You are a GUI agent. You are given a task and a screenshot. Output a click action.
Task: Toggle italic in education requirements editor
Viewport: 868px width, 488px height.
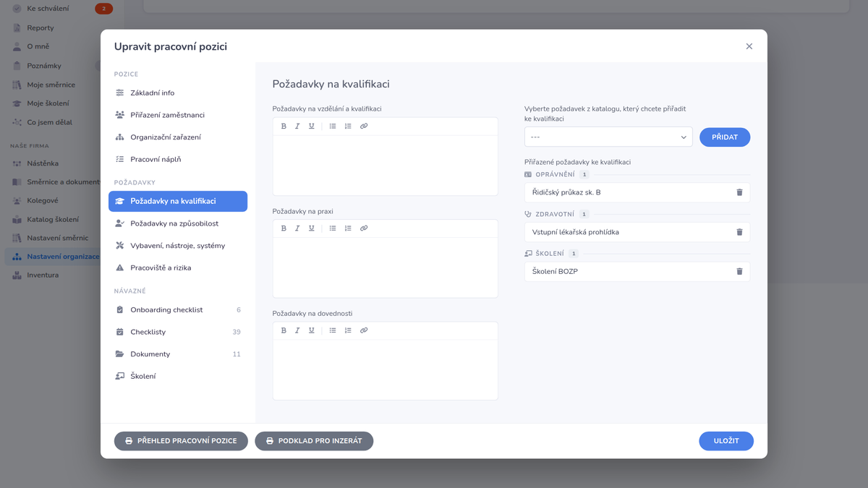coord(297,127)
